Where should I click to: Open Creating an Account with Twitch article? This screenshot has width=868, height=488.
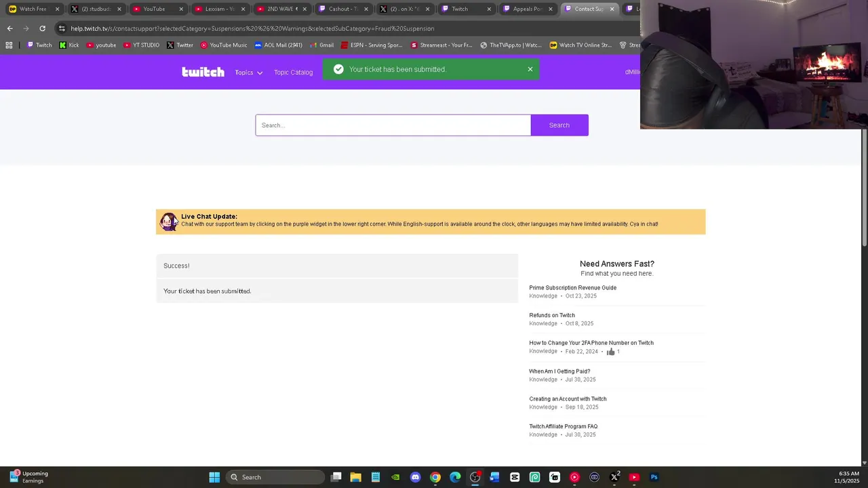568,399
